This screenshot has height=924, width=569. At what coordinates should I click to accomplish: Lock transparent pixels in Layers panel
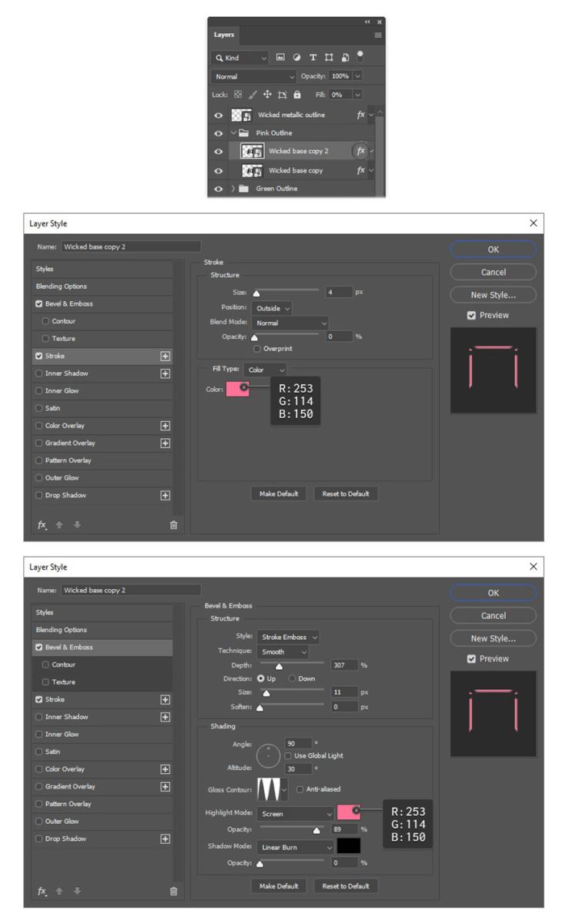coord(238,95)
